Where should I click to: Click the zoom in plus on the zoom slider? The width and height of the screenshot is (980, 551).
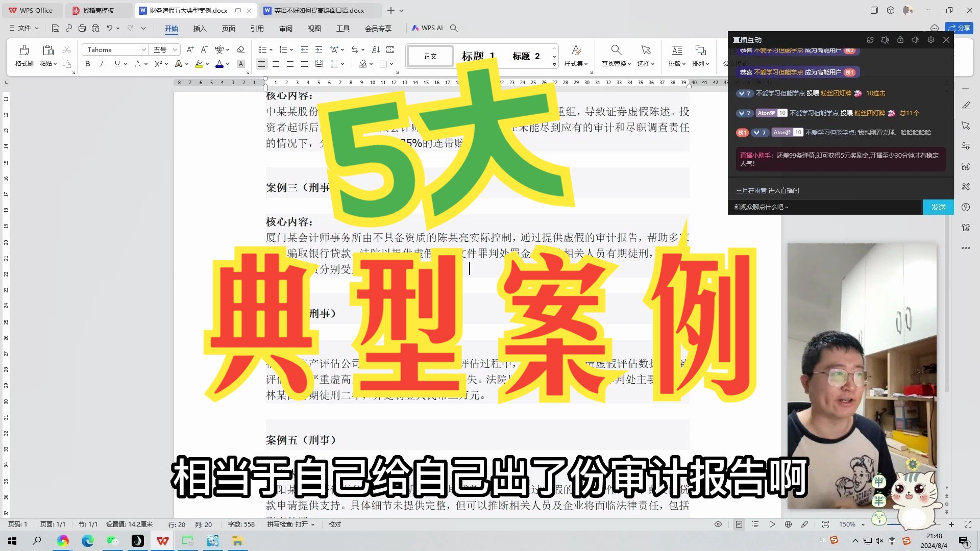pyautogui.click(x=951, y=524)
